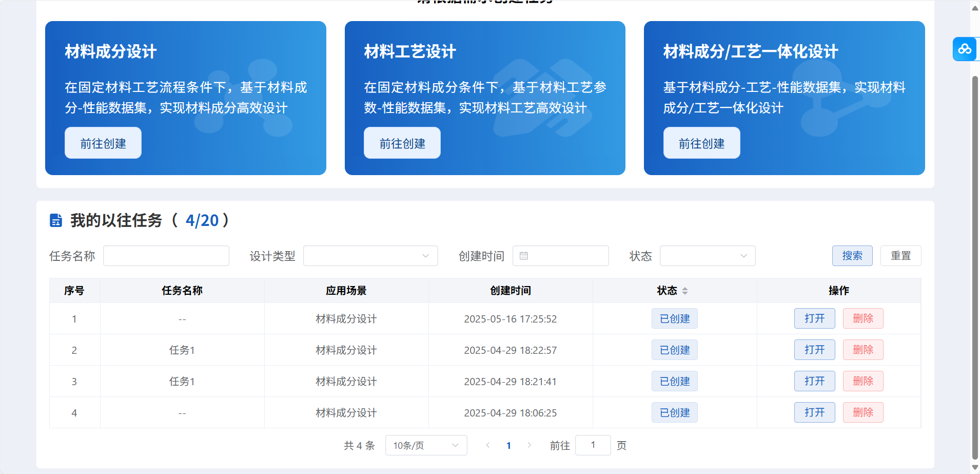Open the task in row 1 with 打开
The width and height of the screenshot is (980, 474).
point(814,318)
